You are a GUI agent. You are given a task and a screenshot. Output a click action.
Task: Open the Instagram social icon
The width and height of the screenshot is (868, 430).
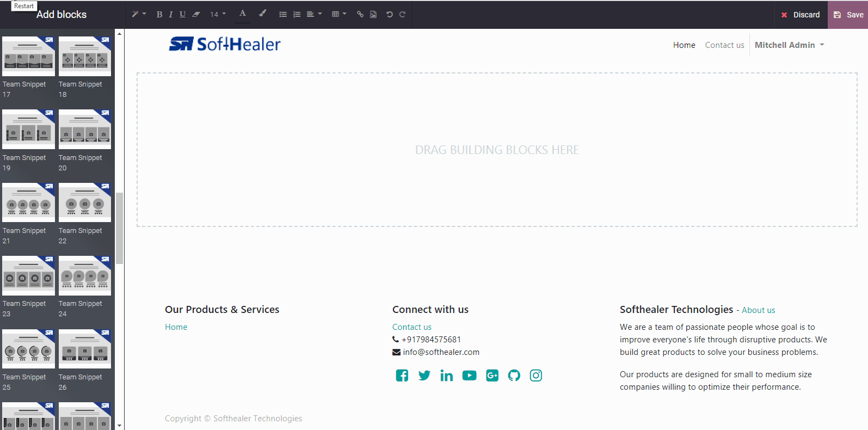(536, 376)
